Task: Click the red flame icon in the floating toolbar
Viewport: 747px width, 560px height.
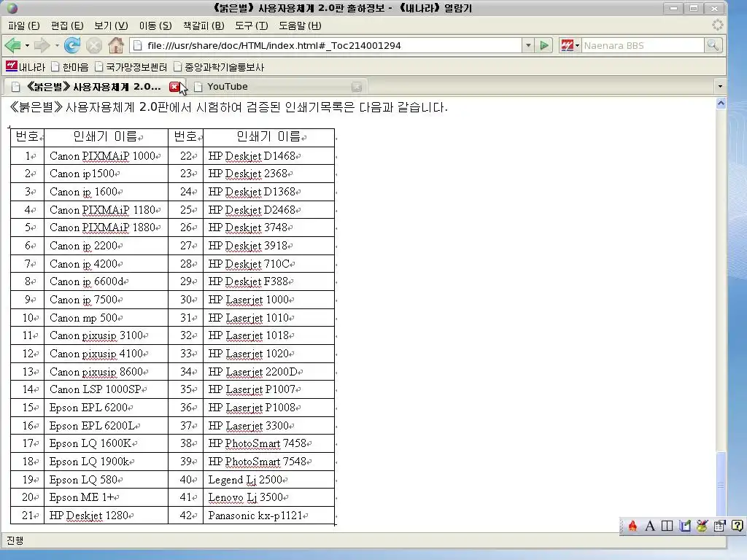Action: [632, 526]
